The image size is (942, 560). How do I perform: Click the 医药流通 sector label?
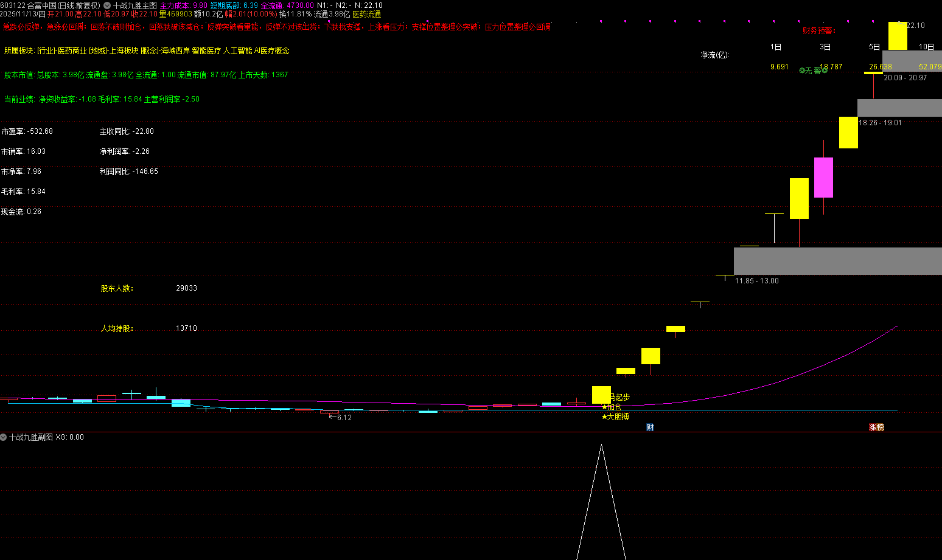tap(367, 14)
